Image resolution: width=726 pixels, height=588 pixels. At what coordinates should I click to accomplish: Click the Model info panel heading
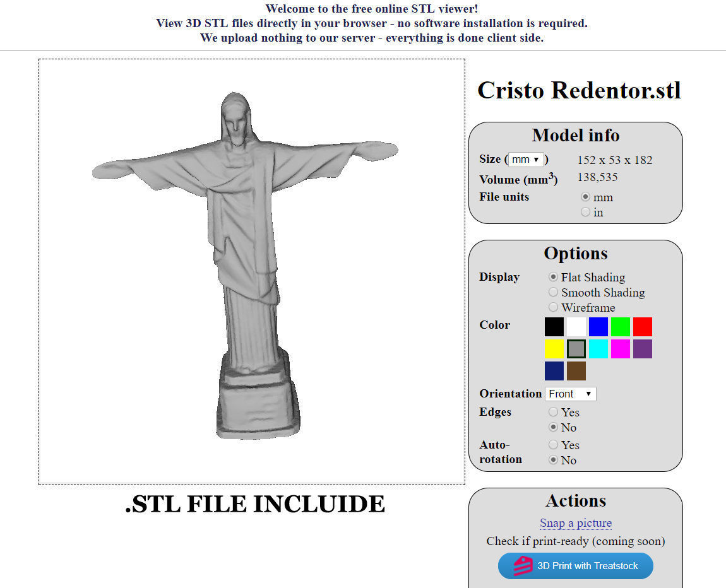tap(576, 135)
